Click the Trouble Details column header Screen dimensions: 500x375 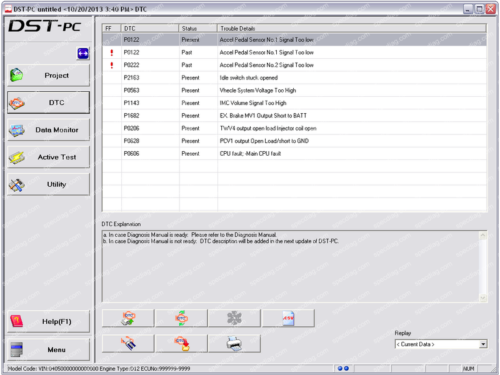click(352, 28)
